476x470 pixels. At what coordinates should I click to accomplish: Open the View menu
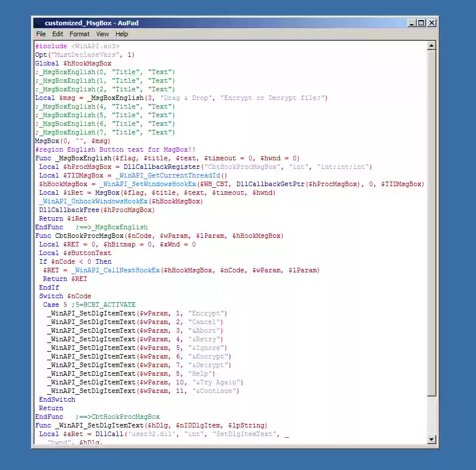coord(102,34)
